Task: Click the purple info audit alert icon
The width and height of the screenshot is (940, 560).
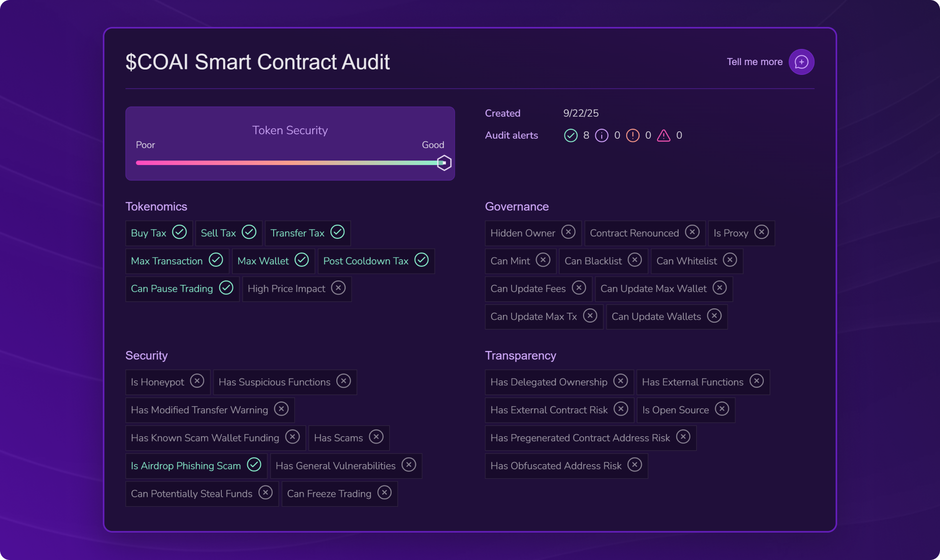Action: pos(601,136)
